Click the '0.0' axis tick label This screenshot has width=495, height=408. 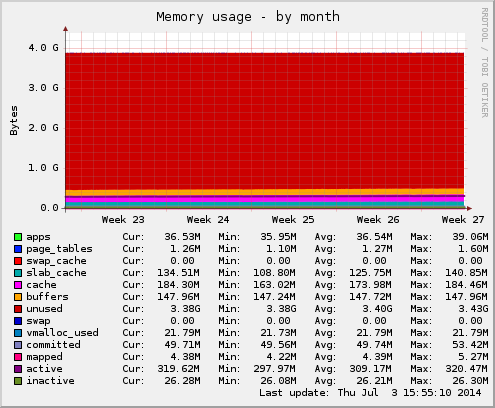pos(49,208)
